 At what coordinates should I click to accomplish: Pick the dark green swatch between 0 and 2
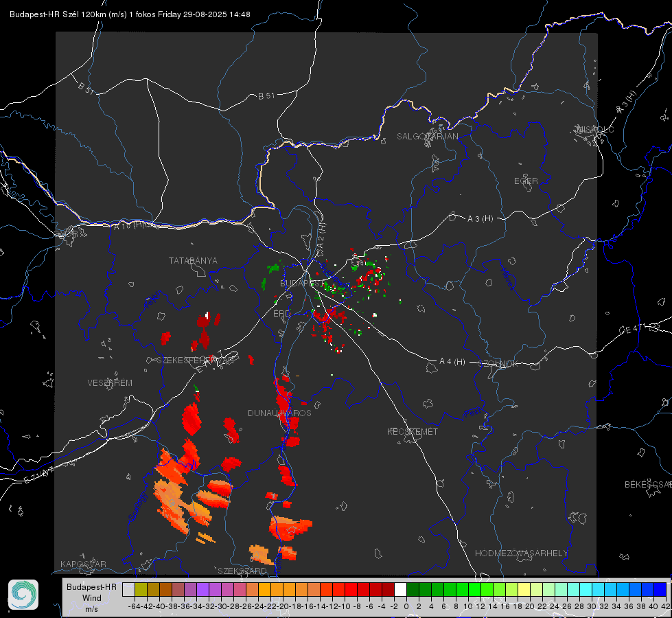413,589
